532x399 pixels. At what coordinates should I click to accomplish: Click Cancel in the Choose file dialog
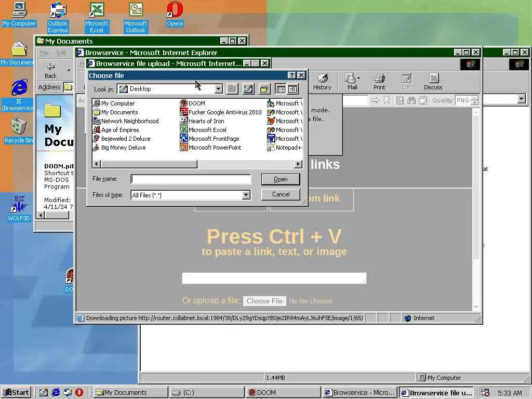(281, 194)
